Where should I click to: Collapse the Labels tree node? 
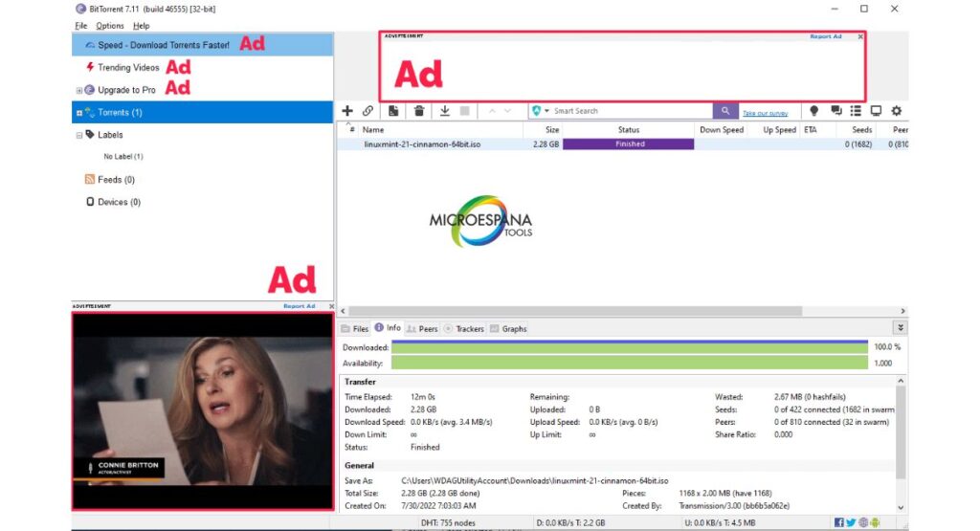[x=79, y=135]
